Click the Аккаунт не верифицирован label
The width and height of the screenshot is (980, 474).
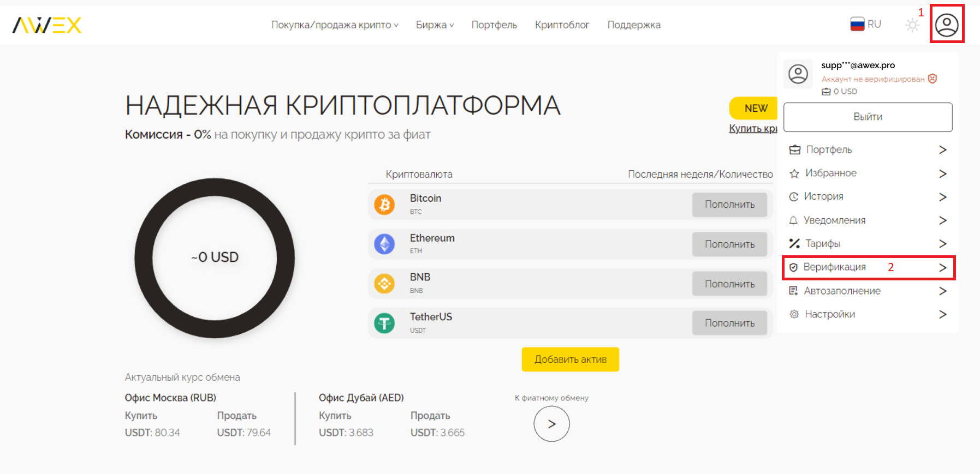(x=873, y=79)
